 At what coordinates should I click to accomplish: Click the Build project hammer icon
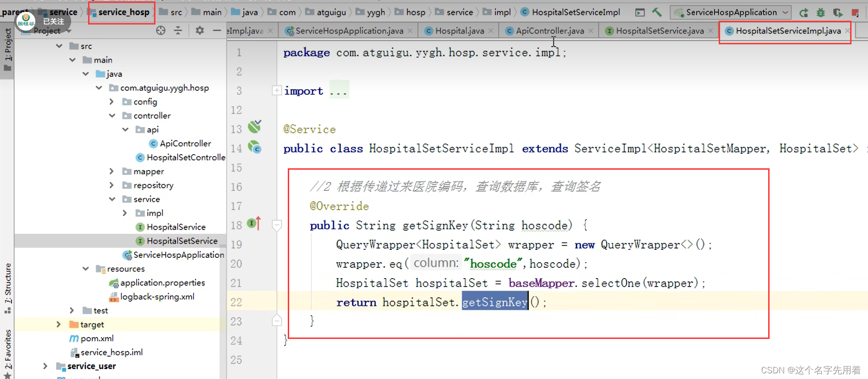point(657,12)
